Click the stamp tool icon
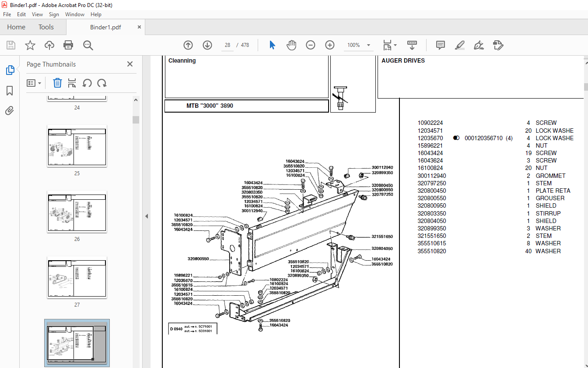The width and height of the screenshot is (588, 368). coord(498,45)
